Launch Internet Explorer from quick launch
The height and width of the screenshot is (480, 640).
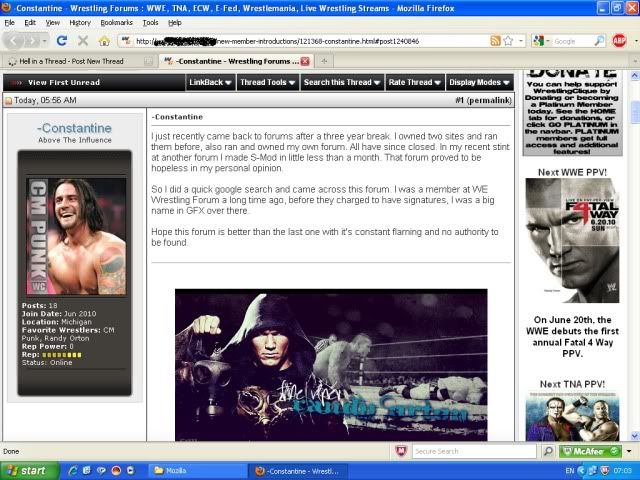(73, 471)
